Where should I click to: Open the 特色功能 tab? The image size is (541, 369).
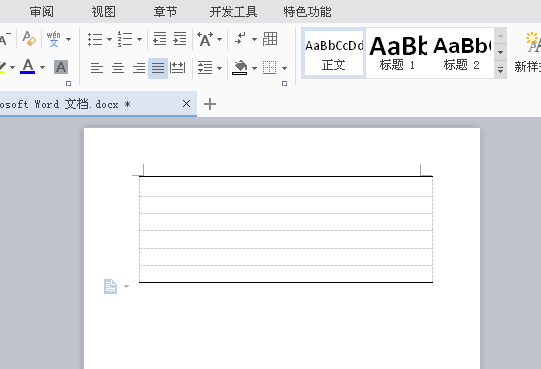(307, 12)
